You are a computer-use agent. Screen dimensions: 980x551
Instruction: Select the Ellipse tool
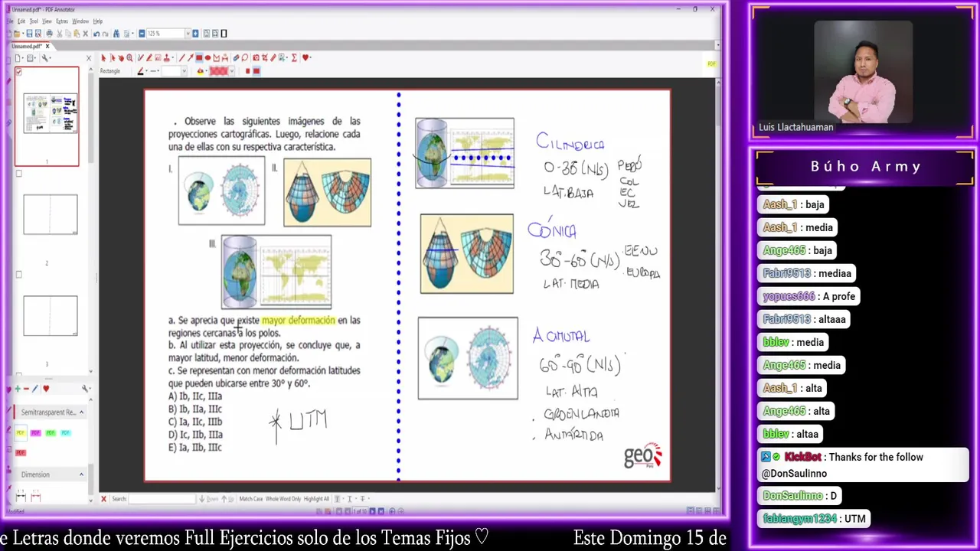coord(207,58)
